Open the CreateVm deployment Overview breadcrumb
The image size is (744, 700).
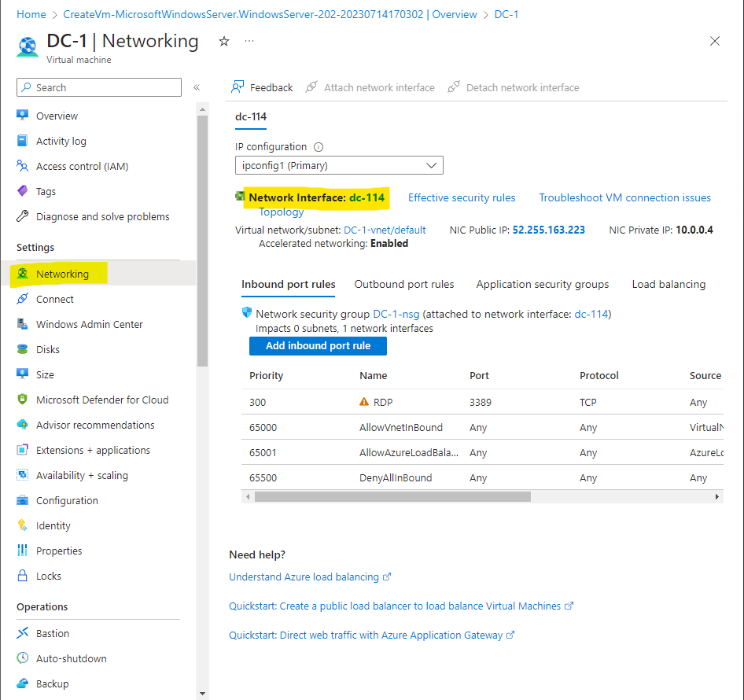tap(270, 14)
